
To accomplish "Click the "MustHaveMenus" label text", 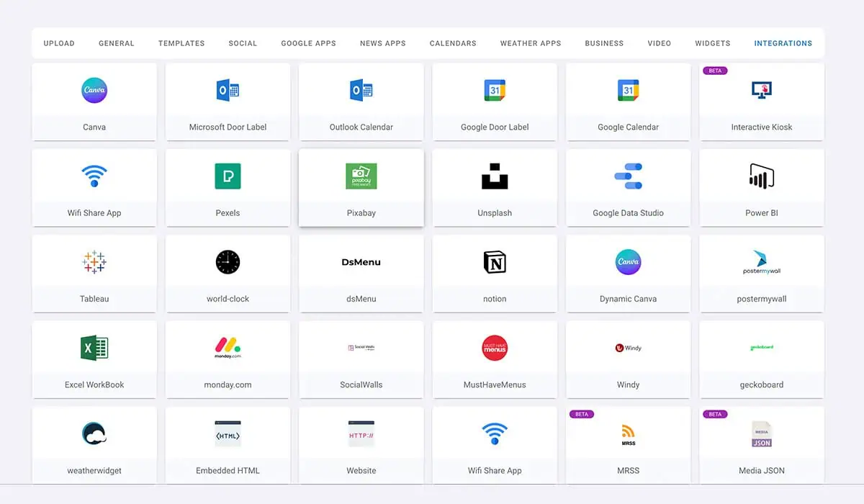I will 495,384.
